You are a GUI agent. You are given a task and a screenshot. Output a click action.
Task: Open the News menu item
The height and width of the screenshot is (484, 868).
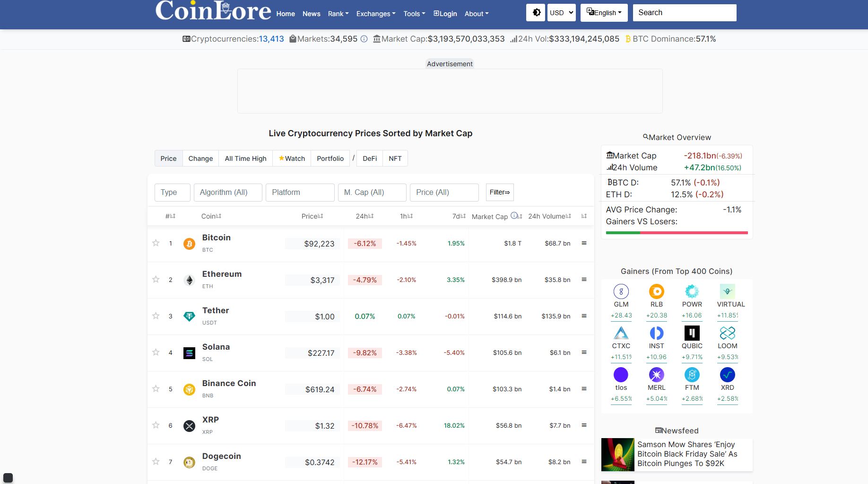311,14
